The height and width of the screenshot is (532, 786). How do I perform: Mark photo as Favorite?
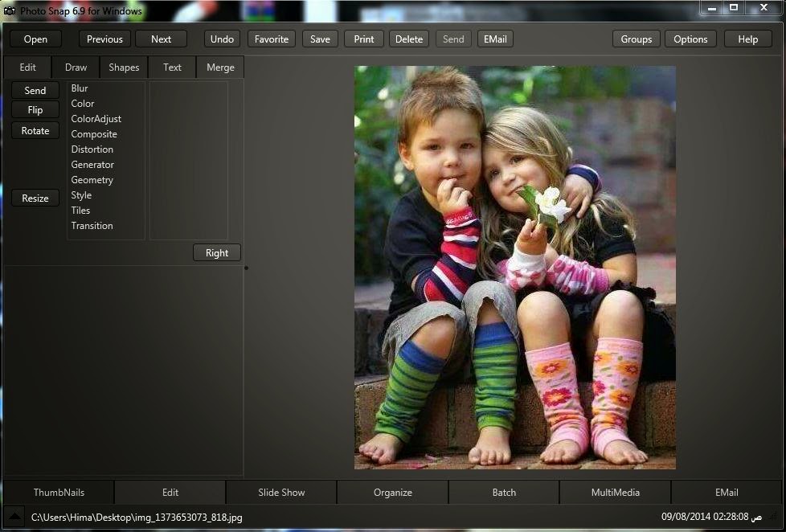pos(271,39)
